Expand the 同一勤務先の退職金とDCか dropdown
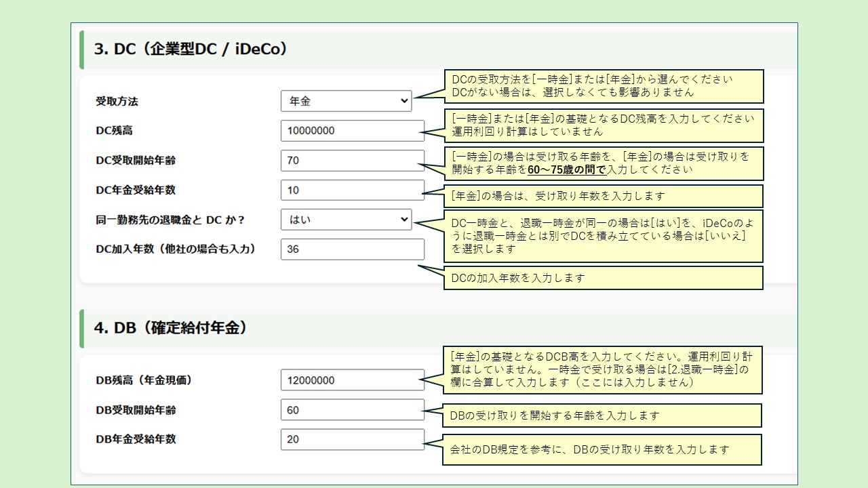The width and height of the screenshot is (868, 488). pos(346,220)
